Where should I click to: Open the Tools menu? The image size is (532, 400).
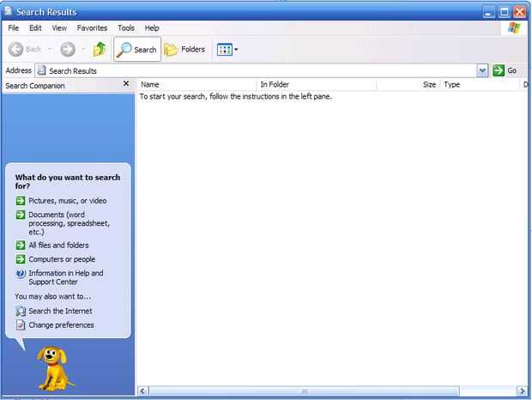(x=126, y=27)
